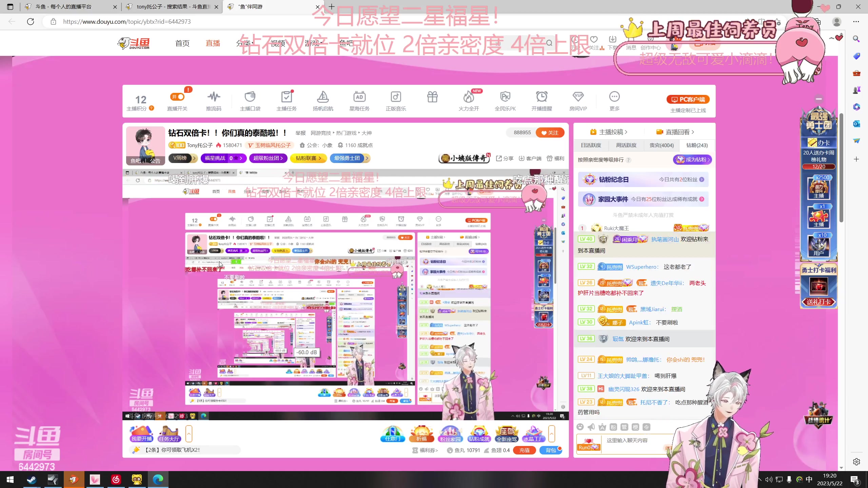The width and height of the screenshot is (868, 488).
Task: Click the gift box icon in toolbar
Action: (432, 97)
